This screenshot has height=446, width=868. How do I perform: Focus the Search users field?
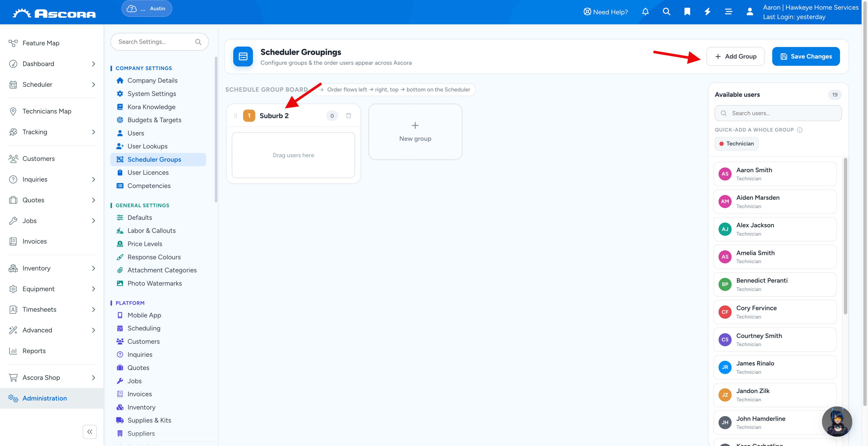coord(778,113)
